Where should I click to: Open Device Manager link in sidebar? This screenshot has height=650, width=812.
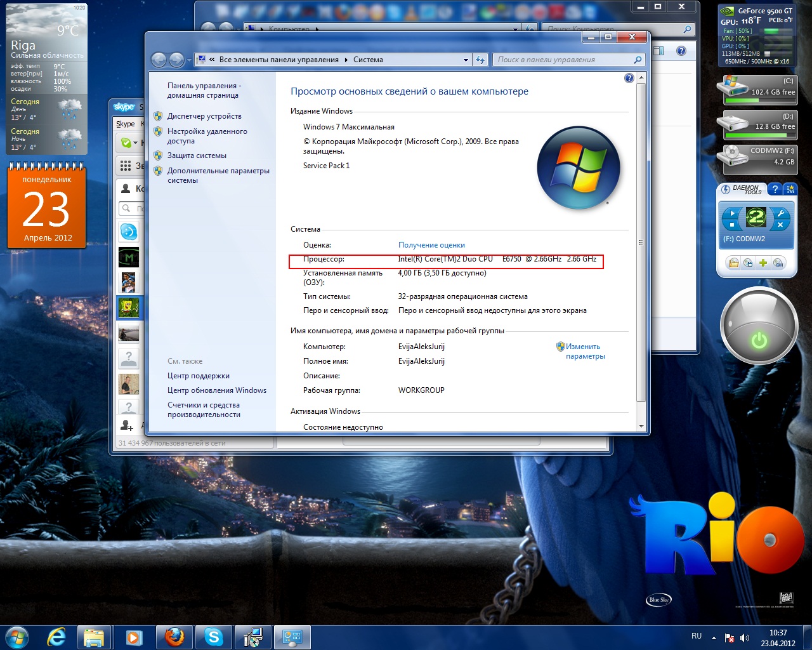pos(204,116)
